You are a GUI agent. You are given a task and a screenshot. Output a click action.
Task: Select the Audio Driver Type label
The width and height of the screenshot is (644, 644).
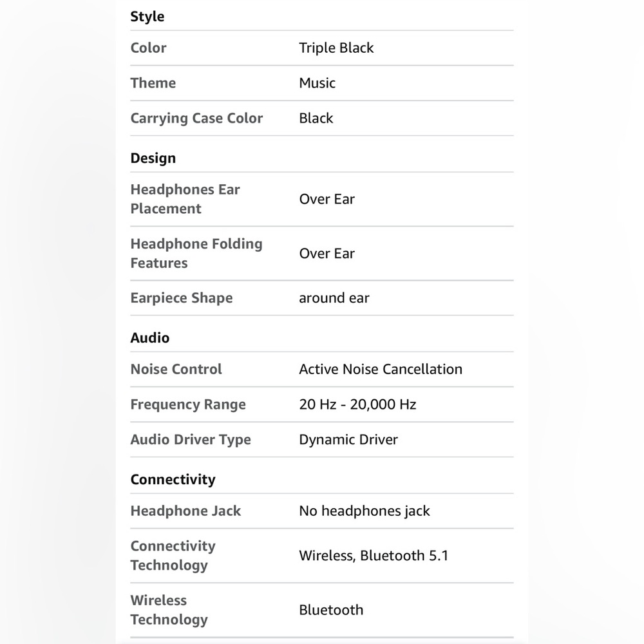(x=191, y=439)
